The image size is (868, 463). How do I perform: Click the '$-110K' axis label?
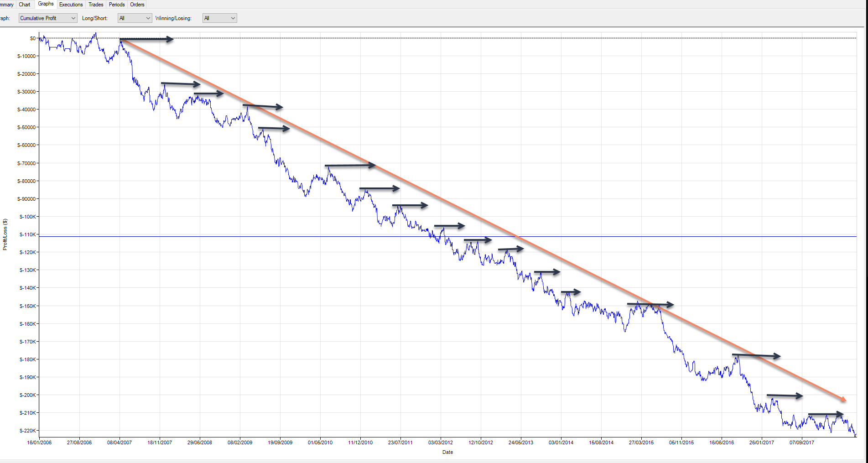tap(28, 234)
